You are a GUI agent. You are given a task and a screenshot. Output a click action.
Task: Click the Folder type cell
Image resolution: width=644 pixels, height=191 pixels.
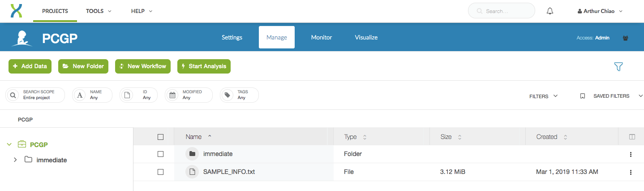353,154
